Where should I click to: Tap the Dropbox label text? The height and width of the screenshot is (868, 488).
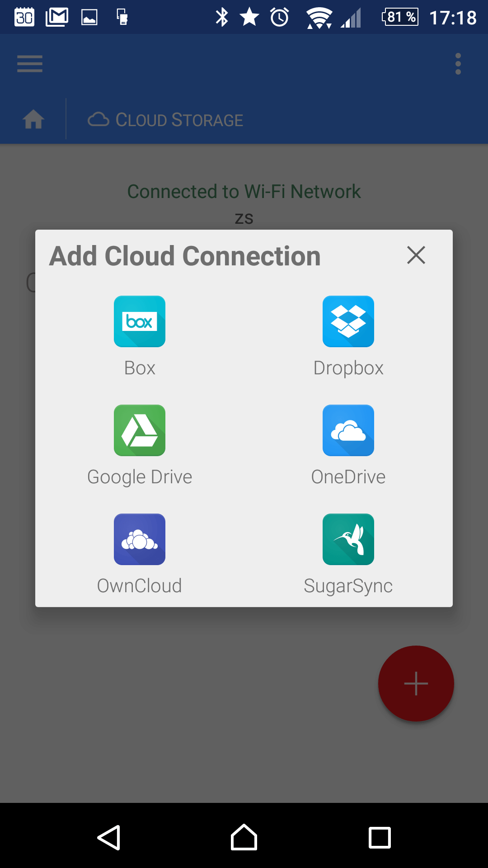(x=348, y=368)
